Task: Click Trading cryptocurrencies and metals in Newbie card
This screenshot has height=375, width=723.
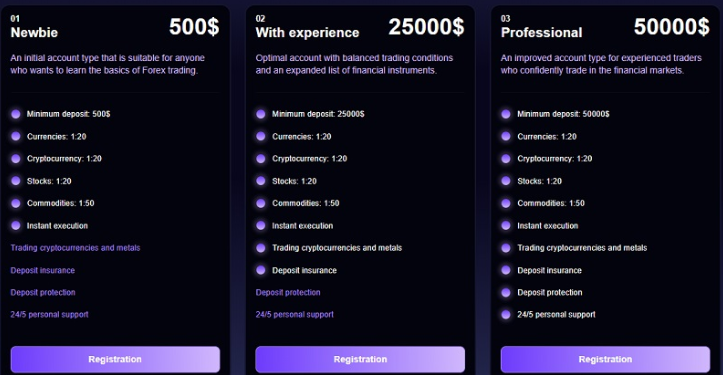Action: click(75, 248)
